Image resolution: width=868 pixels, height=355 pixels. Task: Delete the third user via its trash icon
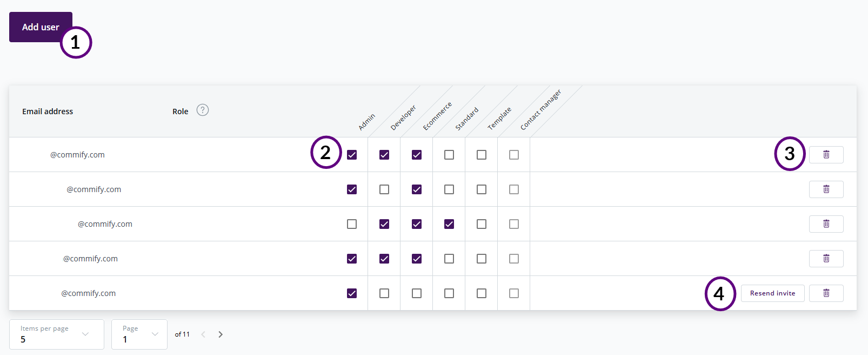tap(826, 223)
